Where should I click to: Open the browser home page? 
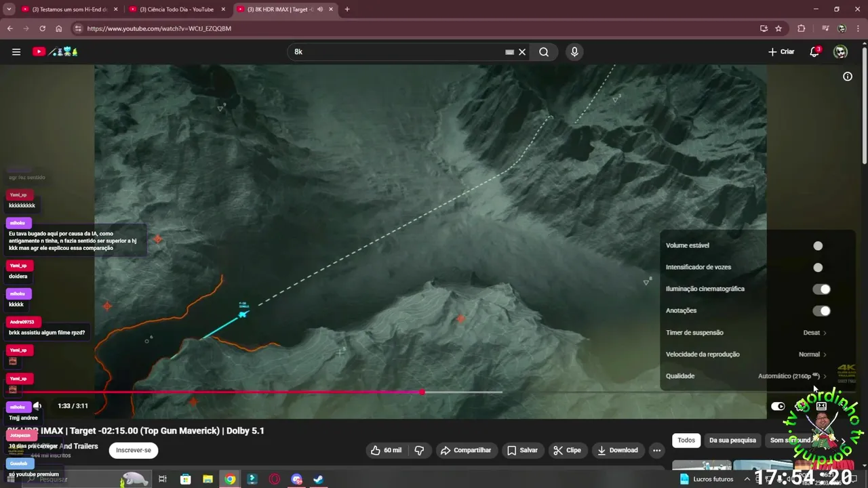click(59, 28)
